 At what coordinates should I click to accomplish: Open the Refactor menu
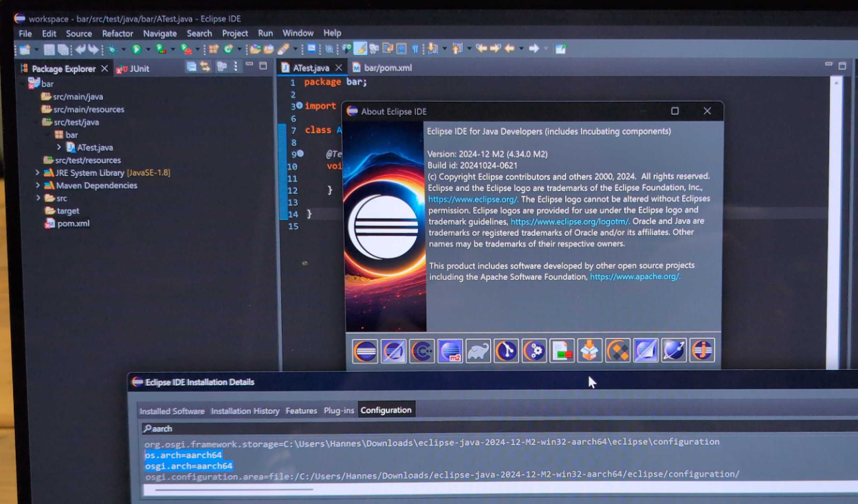coord(118,33)
